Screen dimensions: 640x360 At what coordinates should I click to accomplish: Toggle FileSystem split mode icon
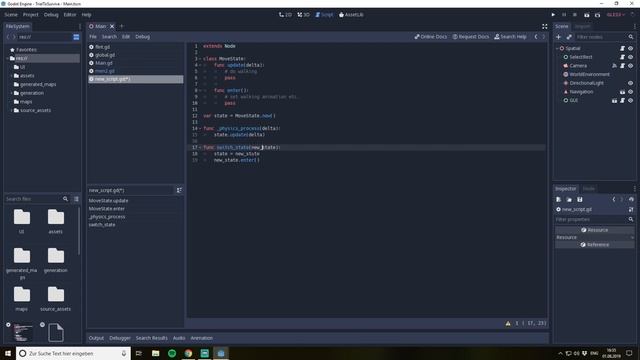pos(76,37)
